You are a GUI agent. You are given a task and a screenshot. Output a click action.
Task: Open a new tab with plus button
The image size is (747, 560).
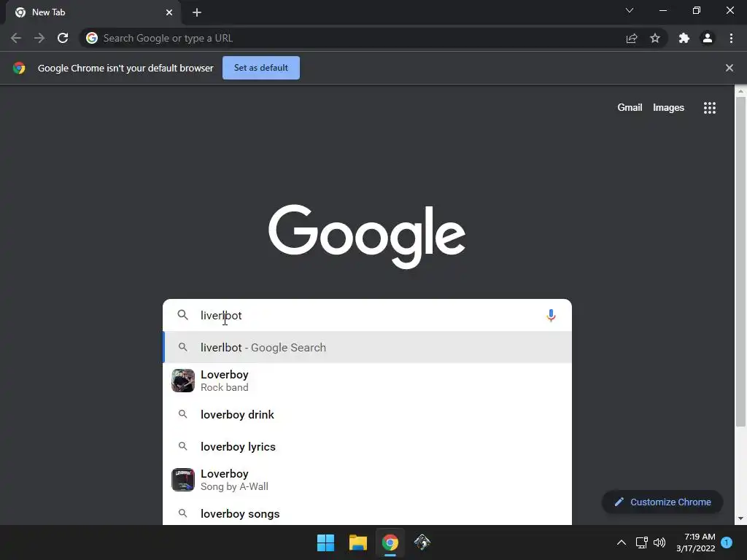(x=197, y=12)
